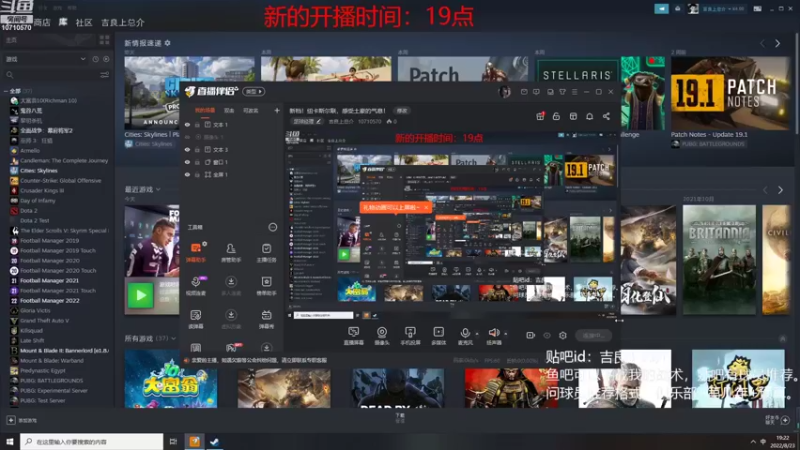Open settings gear next to 新情报速递
Viewport: 800px width, 450px height.
coord(167,43)
